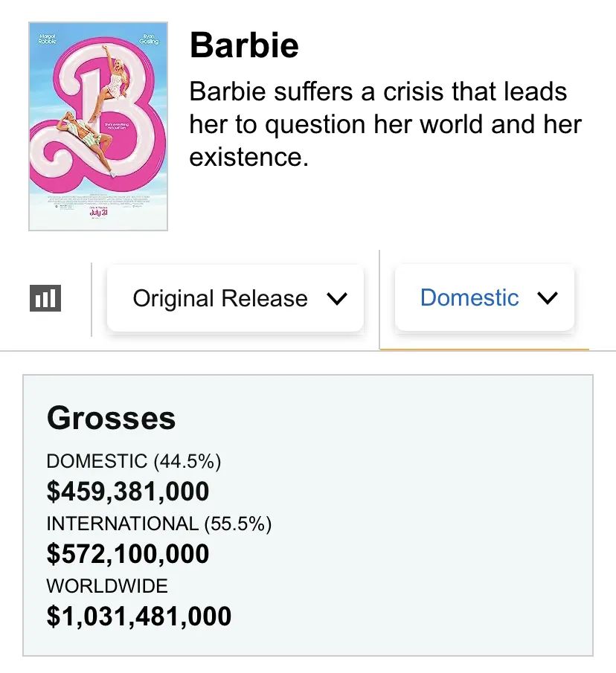Click the chevron beside Original Release
This screenshot has height=673, width=616.
pos(337,299)
